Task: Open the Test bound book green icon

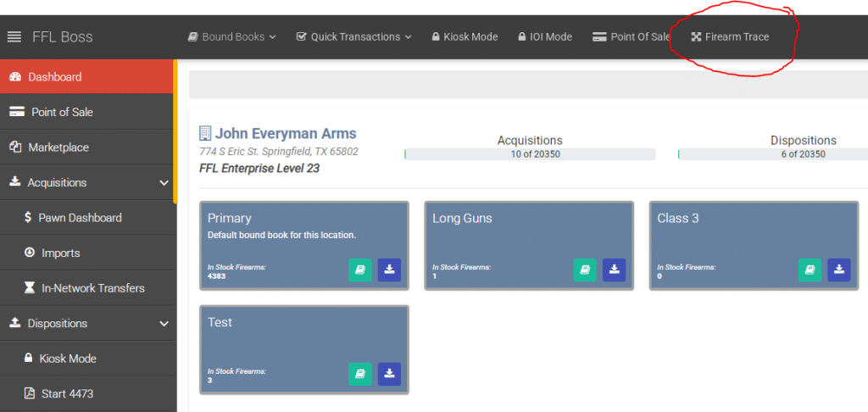Action: (x=360, y=374)
